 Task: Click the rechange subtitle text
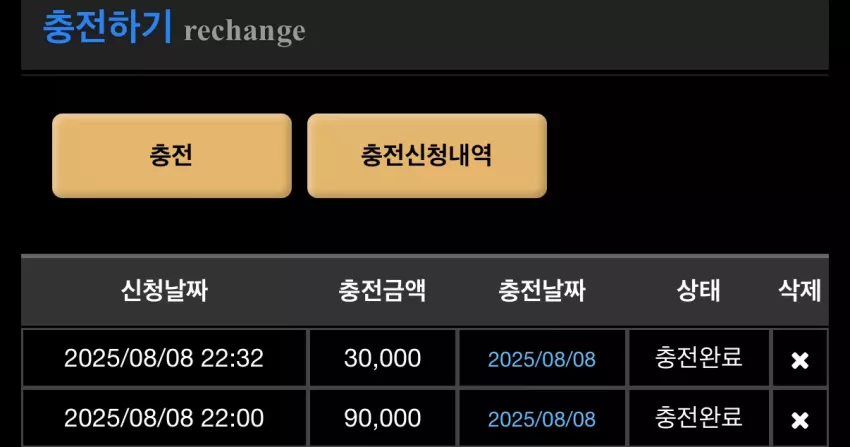pos(244,31)
